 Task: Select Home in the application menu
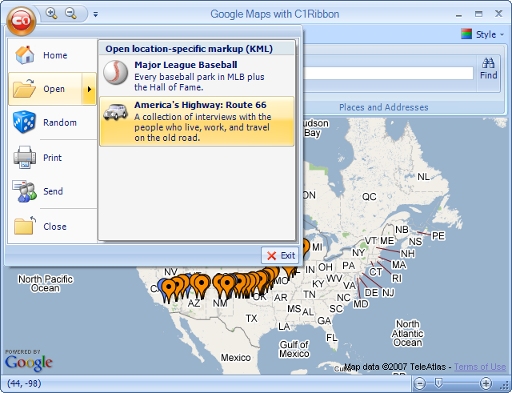52,55
